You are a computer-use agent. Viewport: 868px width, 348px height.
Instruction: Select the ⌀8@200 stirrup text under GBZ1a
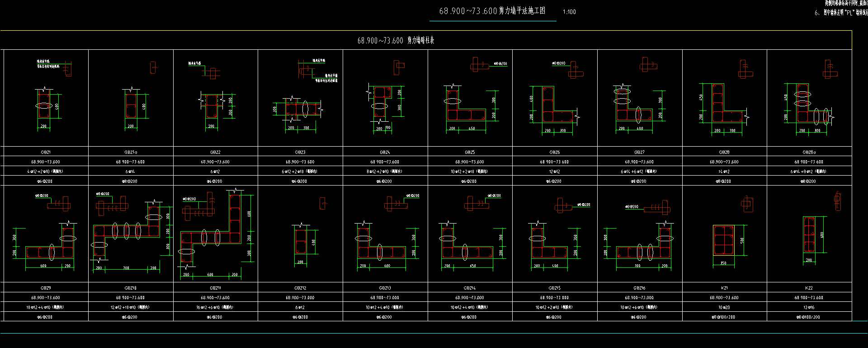[x=130, y=181]
